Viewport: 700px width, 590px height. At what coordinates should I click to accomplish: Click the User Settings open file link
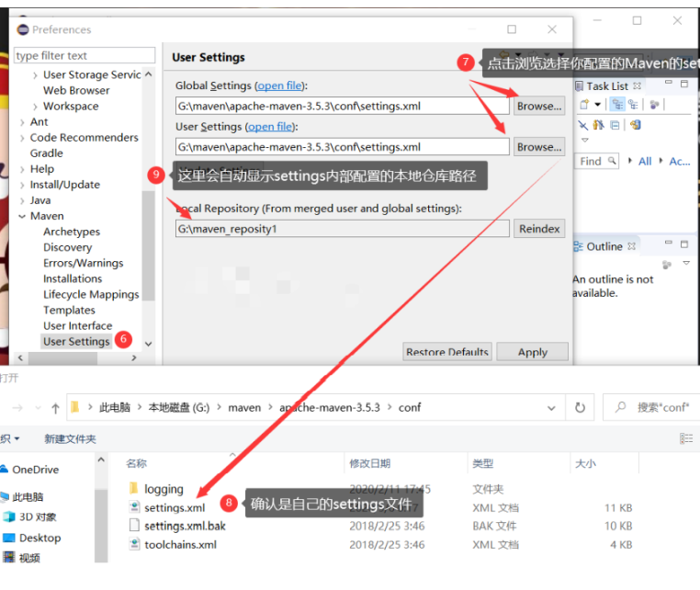270,127
